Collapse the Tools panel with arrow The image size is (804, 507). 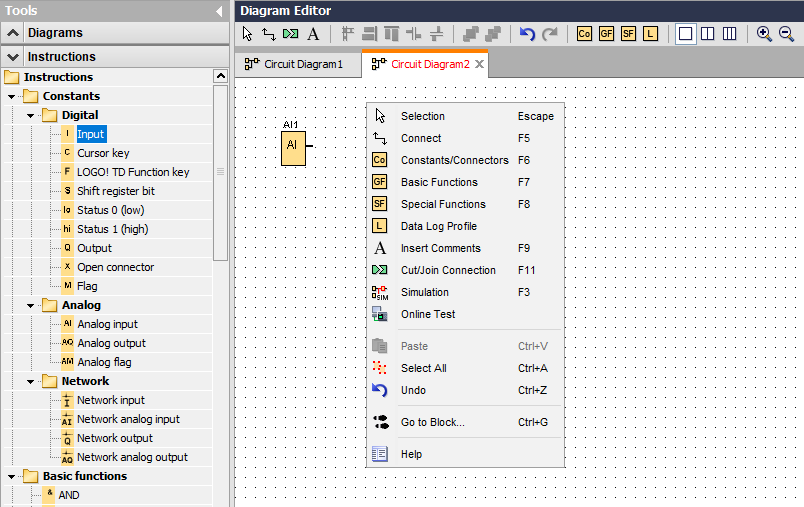219,11
